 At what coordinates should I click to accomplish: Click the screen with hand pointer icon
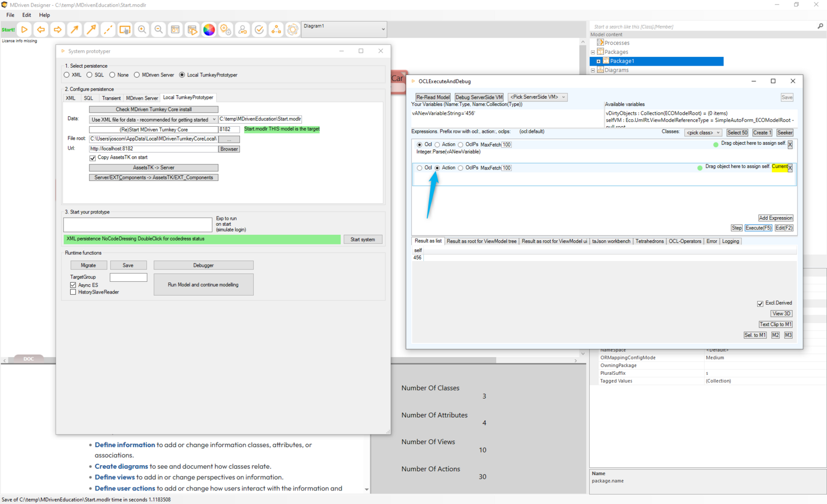point(125,29)
